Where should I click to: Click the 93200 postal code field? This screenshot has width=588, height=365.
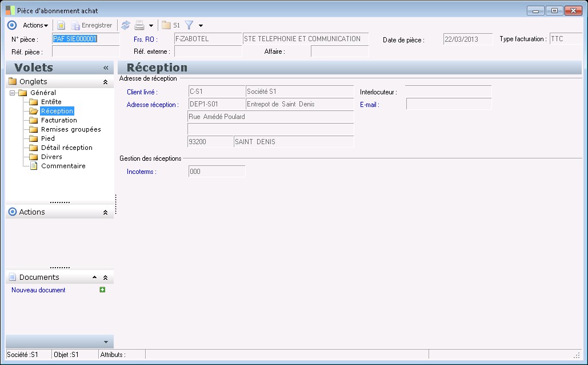pyautogui.click(x=210, y=141)
